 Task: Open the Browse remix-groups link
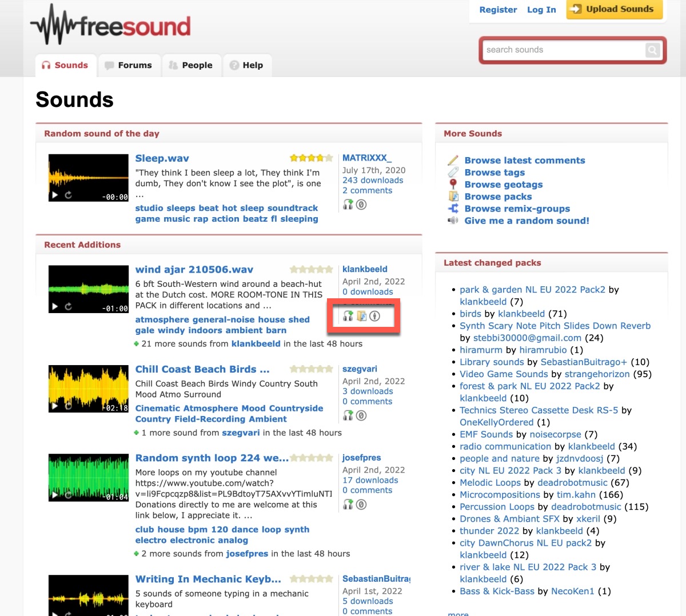click(x=517, y=209)
